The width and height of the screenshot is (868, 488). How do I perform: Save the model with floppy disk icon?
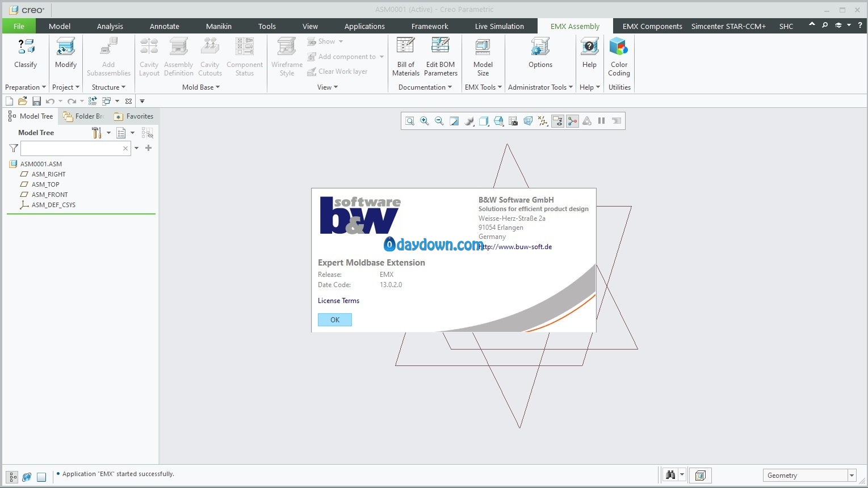(36, 101)
